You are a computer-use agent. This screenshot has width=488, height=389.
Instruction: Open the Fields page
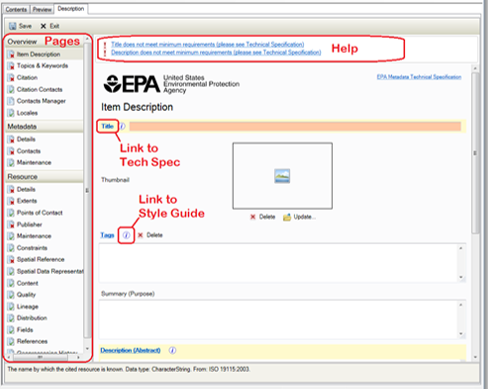pyautogui.click(x=25, y=330)
